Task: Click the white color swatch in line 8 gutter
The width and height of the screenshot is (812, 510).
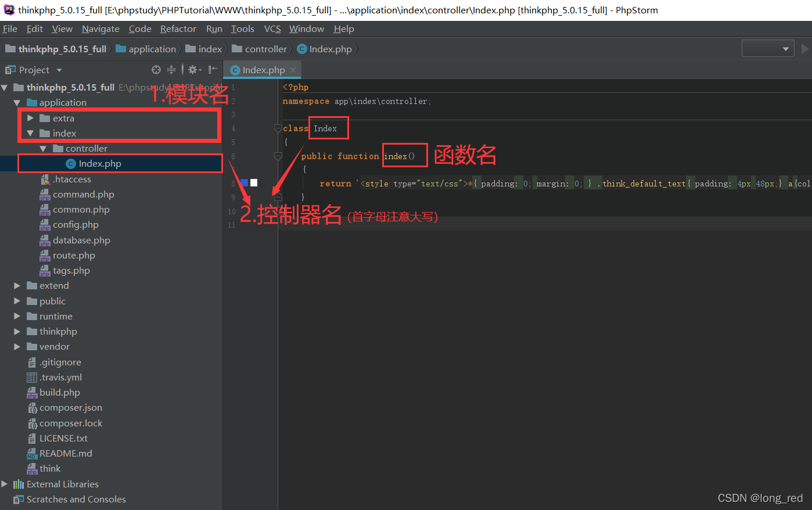Action: click(254, 183)
